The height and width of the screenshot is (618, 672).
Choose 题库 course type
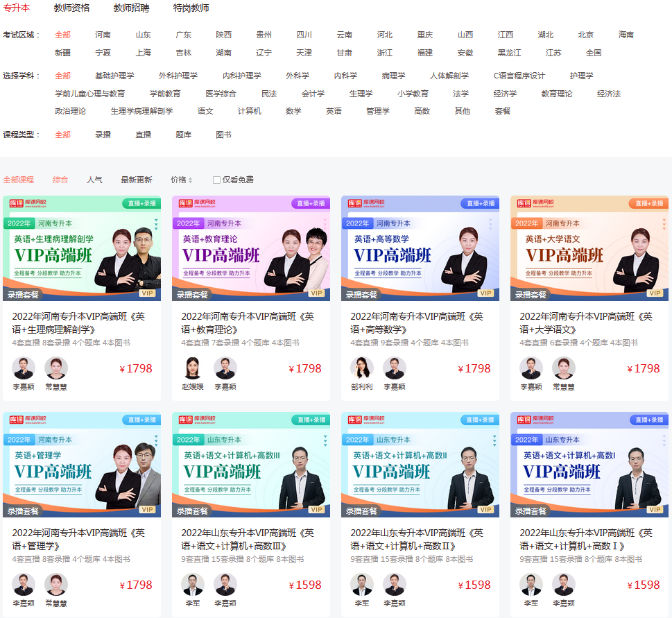(183, 135)
